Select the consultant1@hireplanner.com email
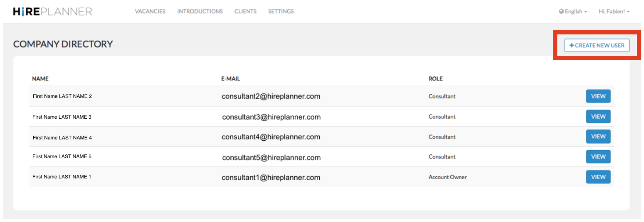The width and height of the screenshot is (644, 222). [271, 178]
